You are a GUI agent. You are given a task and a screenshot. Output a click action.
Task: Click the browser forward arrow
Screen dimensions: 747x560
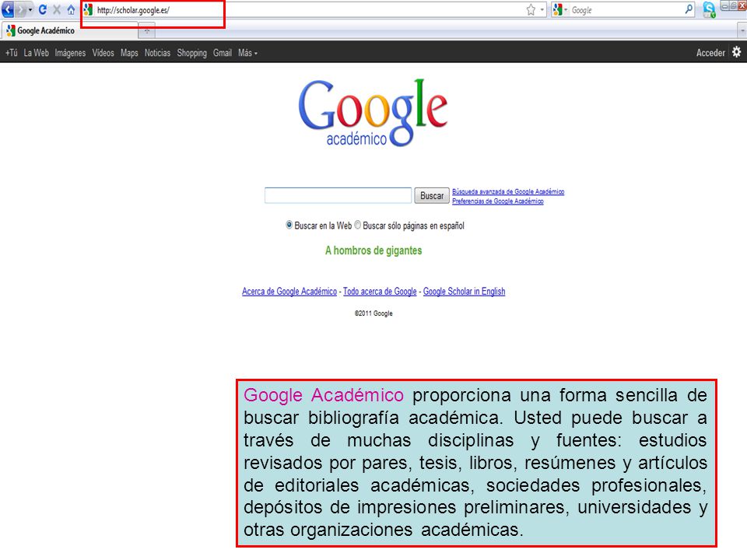tap(20, 9)
